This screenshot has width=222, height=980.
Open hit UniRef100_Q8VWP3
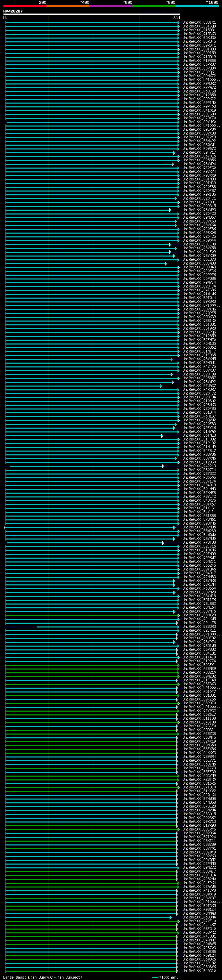coord(199,210)
